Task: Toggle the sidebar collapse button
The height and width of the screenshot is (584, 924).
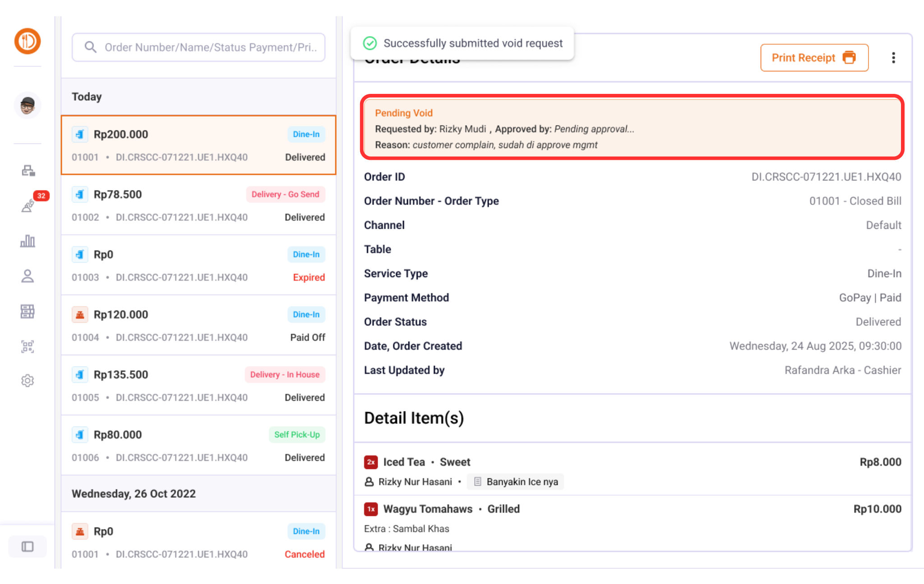Action: (x=28, y=547)
